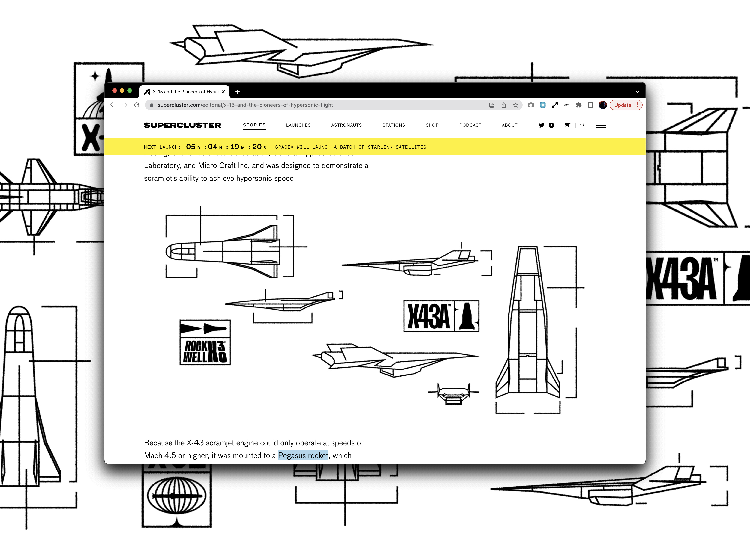750x560 pixels.
Task: Share this page via the share icon
Action: [504, 105]
